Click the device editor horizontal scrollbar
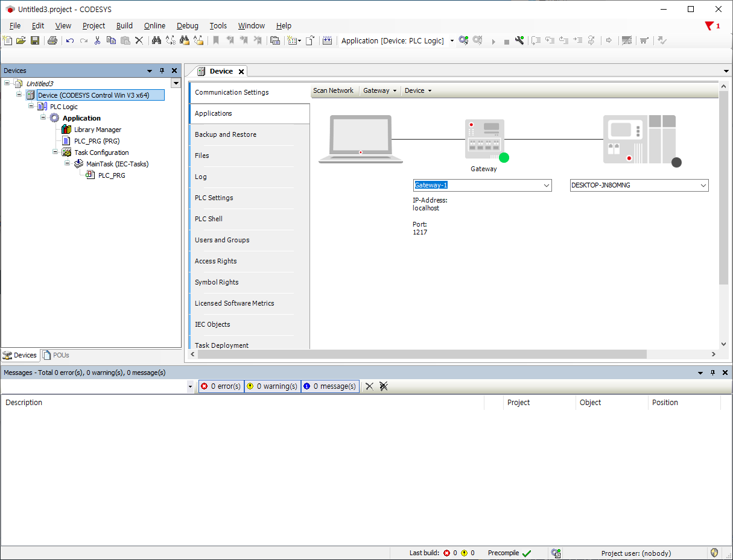 [422, 354]
